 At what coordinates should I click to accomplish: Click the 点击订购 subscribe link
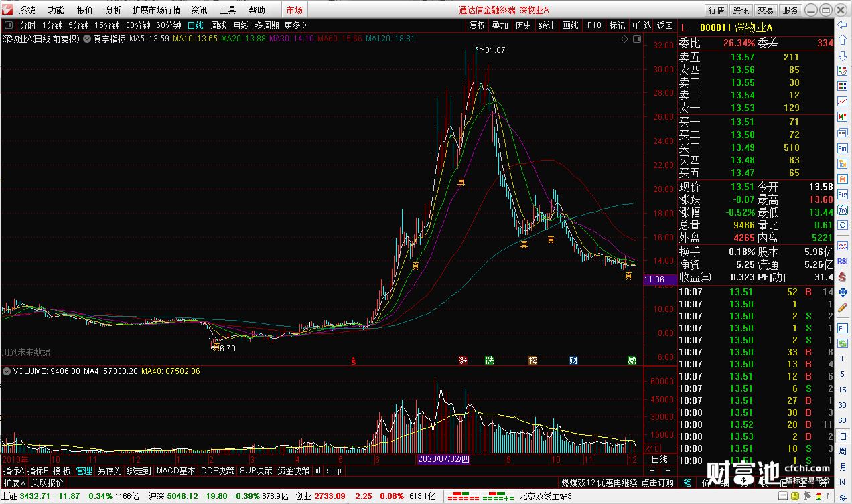click(658, 483)
